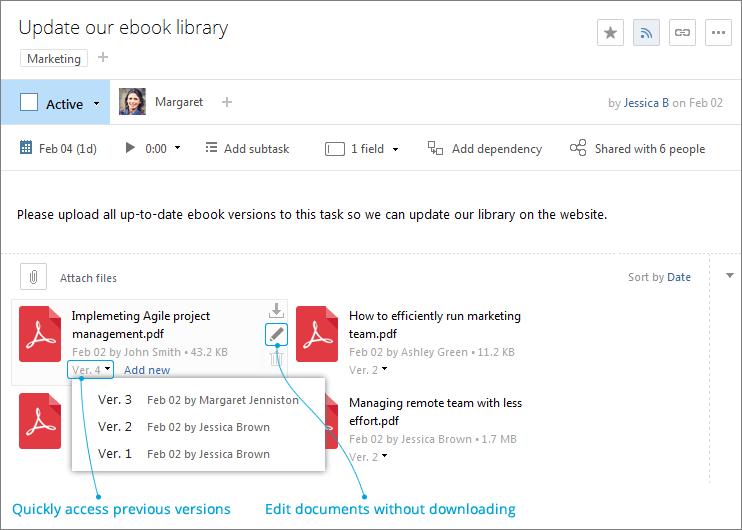Open author Jessica B profile link
This screenshot has height=530, width=742.
[646, 103]
